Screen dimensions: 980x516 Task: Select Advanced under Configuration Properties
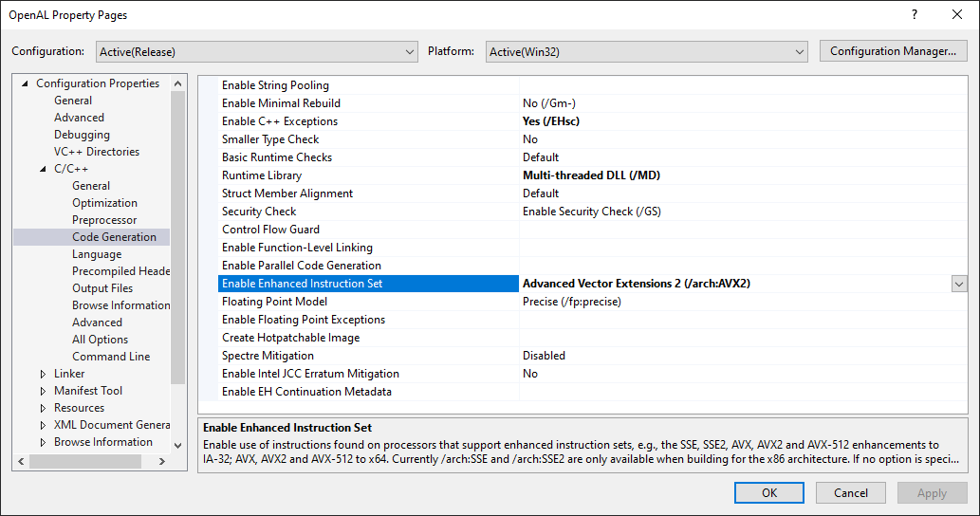tap(80, 118)
